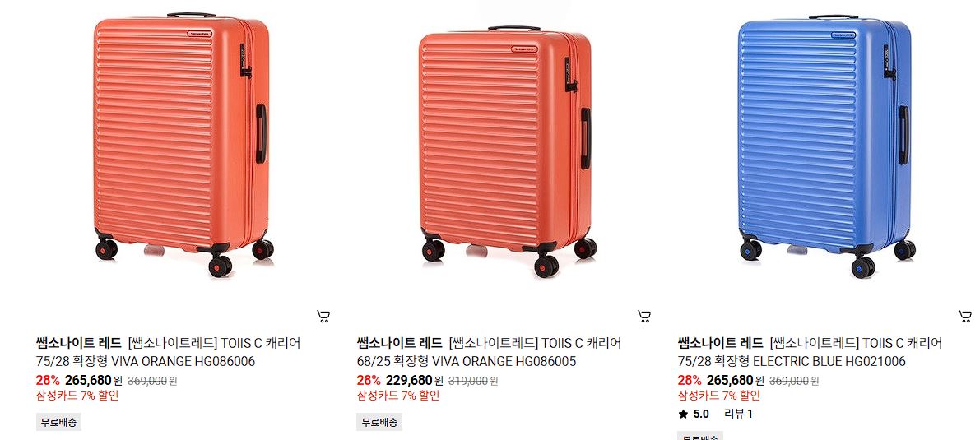Open the ELECTRIC BLUE HG021006 product title
This screenshot has height=440, width=980.
810,353
